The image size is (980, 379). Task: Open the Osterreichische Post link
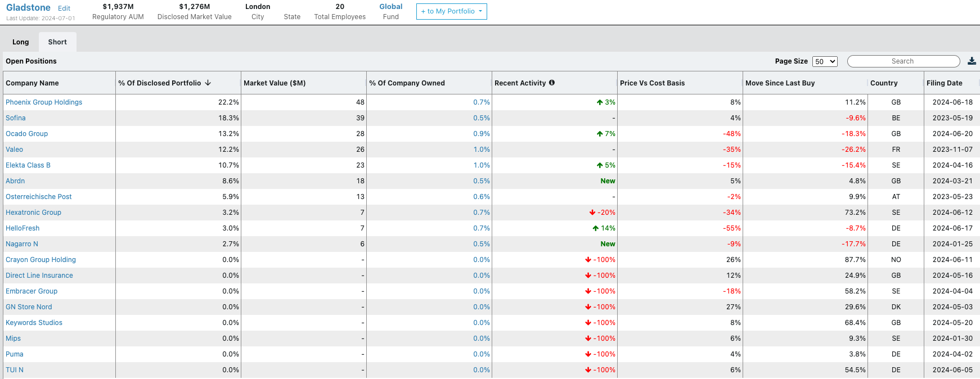click(39, 197)
